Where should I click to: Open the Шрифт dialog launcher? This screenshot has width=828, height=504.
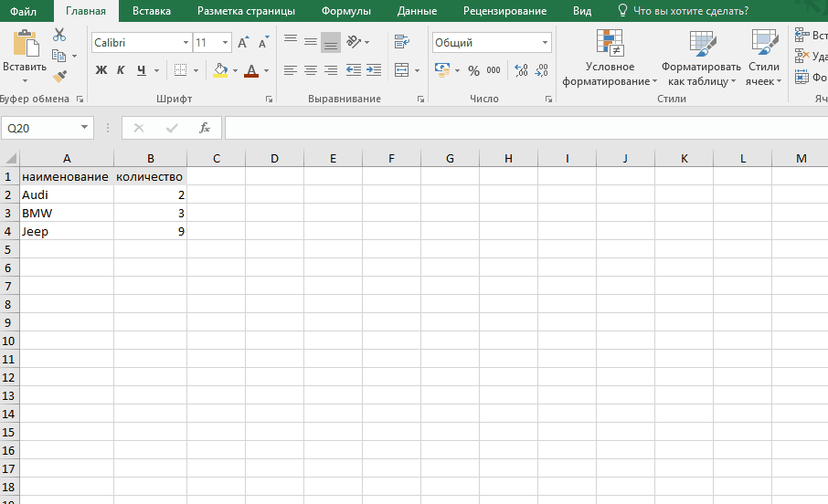click(x=269, y=100)
